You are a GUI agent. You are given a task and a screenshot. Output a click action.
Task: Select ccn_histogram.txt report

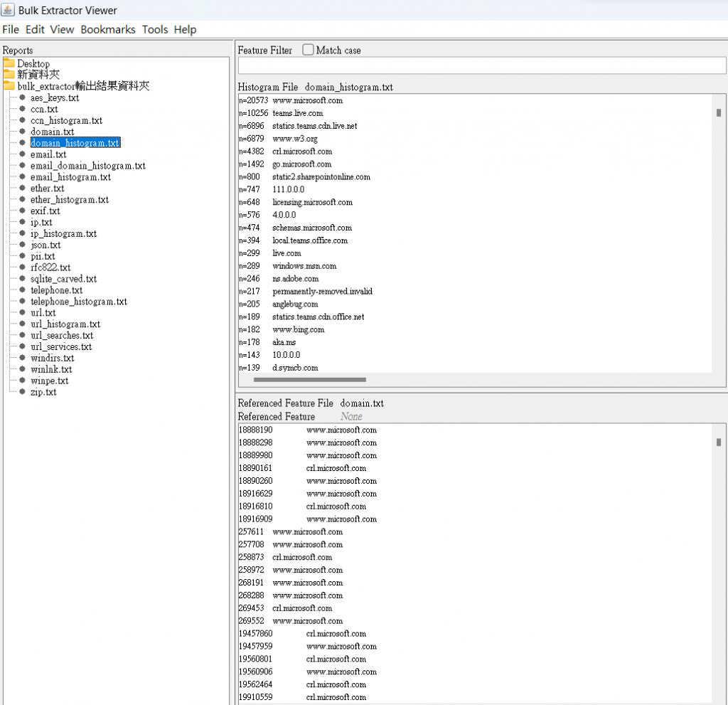click(66, 120)
